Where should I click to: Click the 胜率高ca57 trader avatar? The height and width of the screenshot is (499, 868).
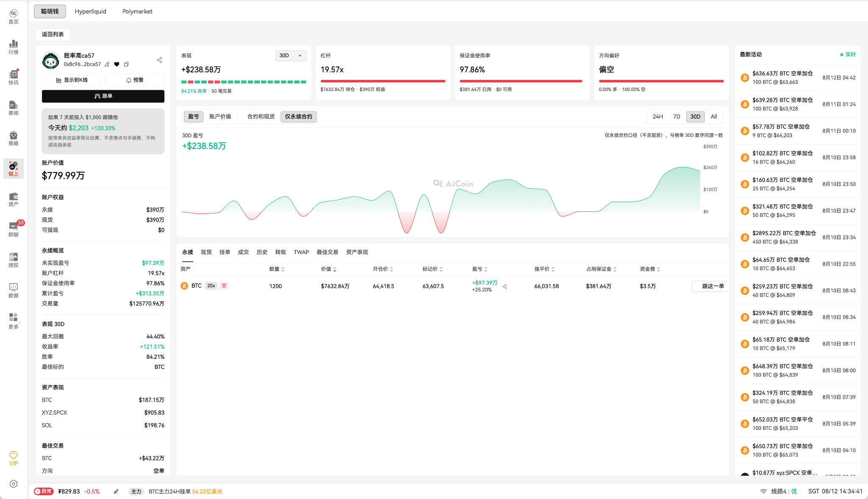click(x=51, y=60)
